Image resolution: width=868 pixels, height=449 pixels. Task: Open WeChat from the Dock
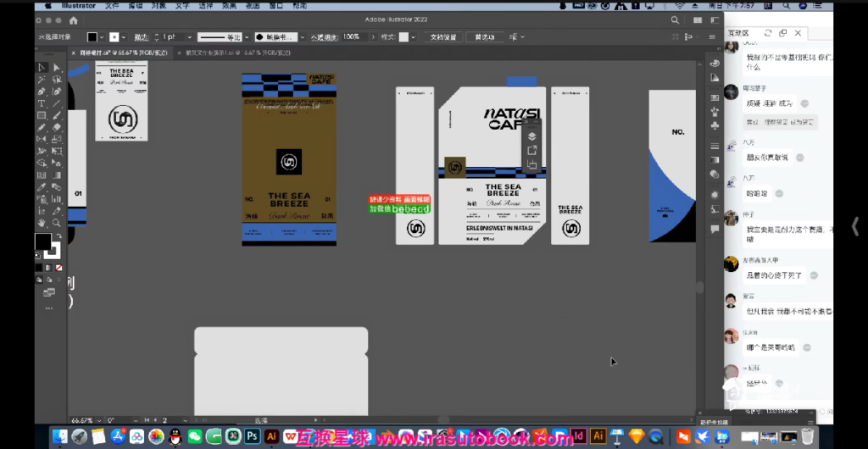(x=195, y=436)
